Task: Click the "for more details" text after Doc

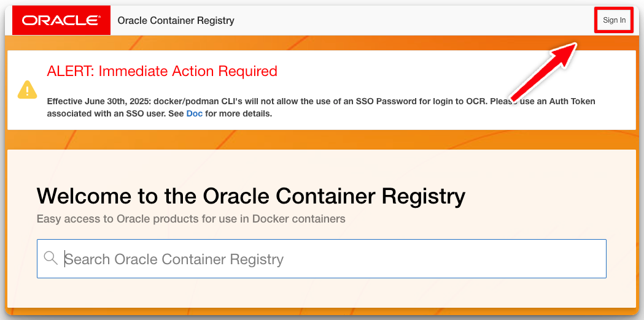Action: (x=238, y=113)
